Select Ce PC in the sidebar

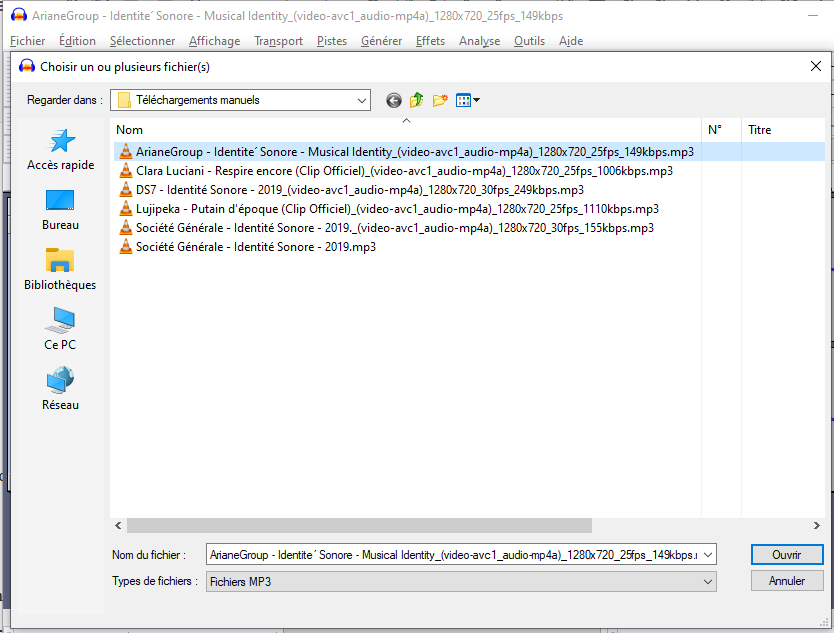point(60,329)
